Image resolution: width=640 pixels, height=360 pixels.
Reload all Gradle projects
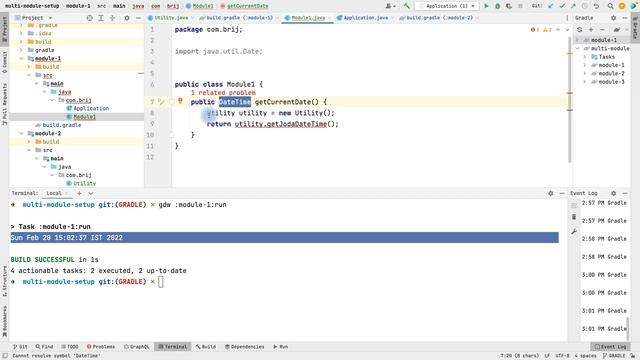point(580,30)
